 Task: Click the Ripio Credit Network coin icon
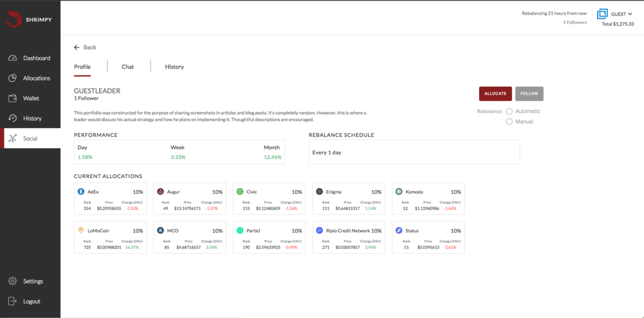point(319,230)
